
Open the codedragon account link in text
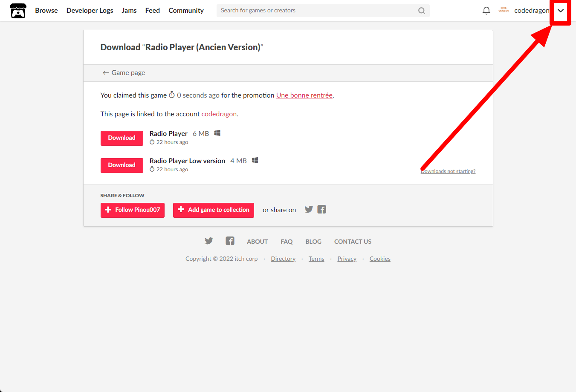pos(219,114)
